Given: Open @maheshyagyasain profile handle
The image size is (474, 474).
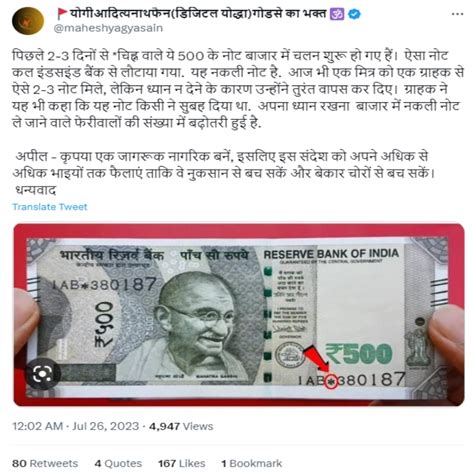Looking at the screenshot, I should tap(108, 28).
